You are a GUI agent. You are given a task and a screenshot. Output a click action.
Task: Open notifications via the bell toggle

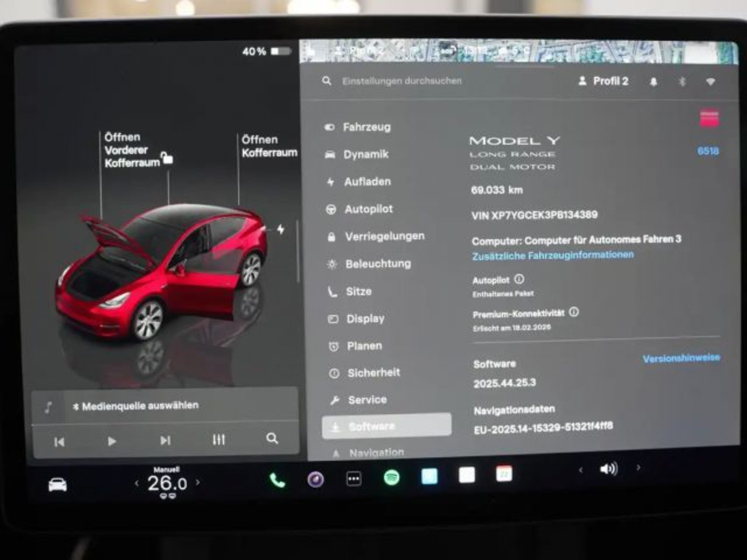(x=655, y=81)
